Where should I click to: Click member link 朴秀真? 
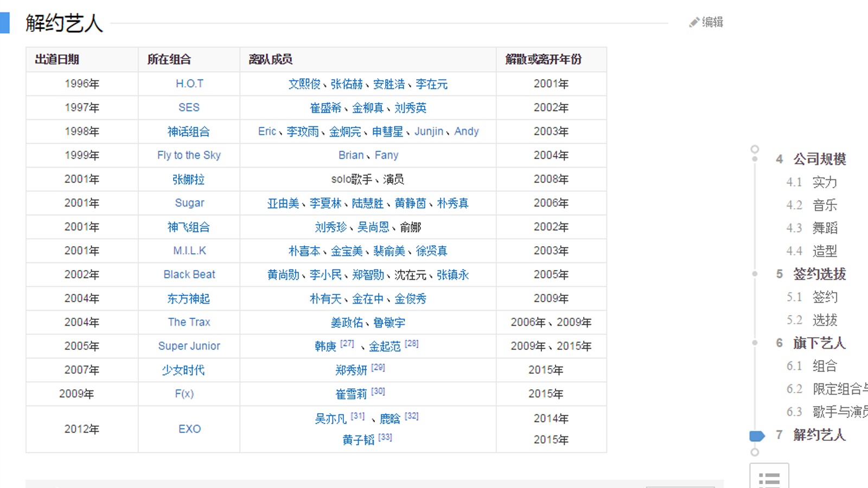pos(453,203)
